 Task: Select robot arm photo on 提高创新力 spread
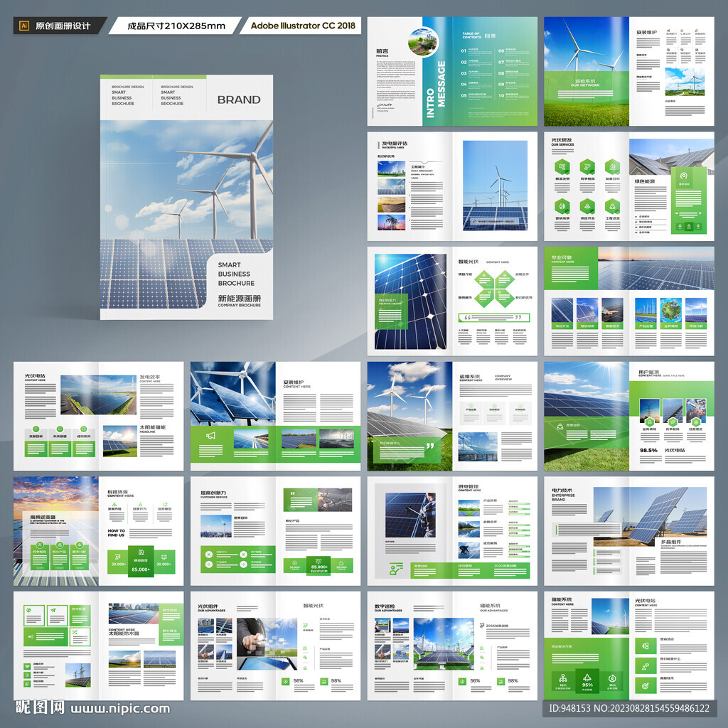click(336, 500)
